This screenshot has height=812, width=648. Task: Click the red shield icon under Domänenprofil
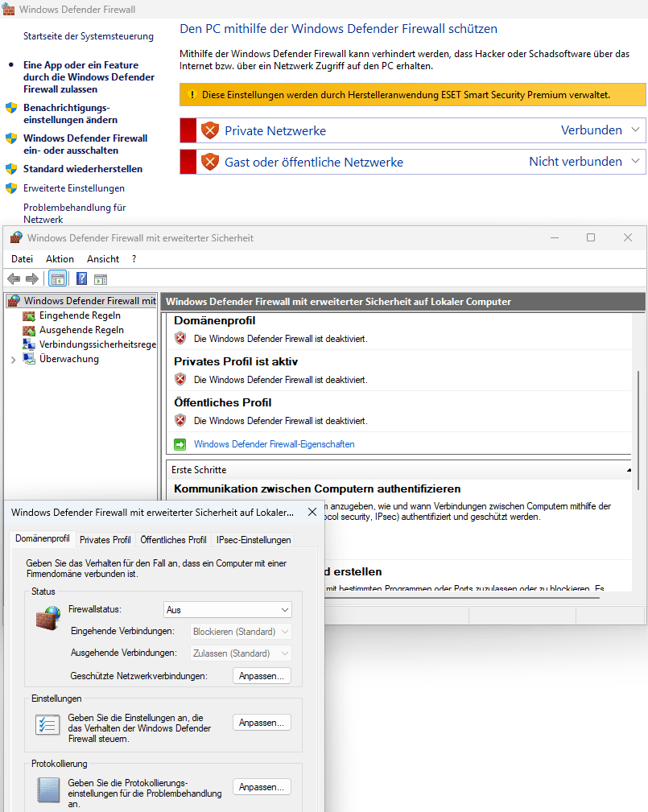[x=180, y=338]
